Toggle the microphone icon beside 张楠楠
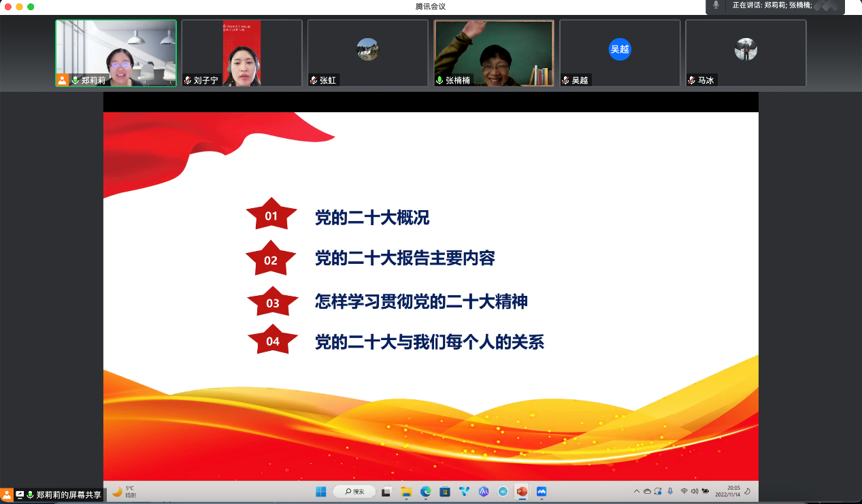 440,80
